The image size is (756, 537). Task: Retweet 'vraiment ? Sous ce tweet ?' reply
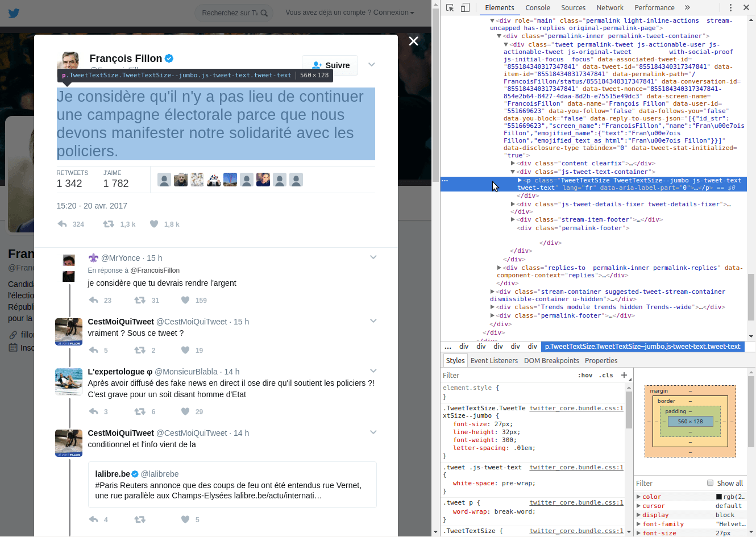pyautogui.click(x=140, y=350)
